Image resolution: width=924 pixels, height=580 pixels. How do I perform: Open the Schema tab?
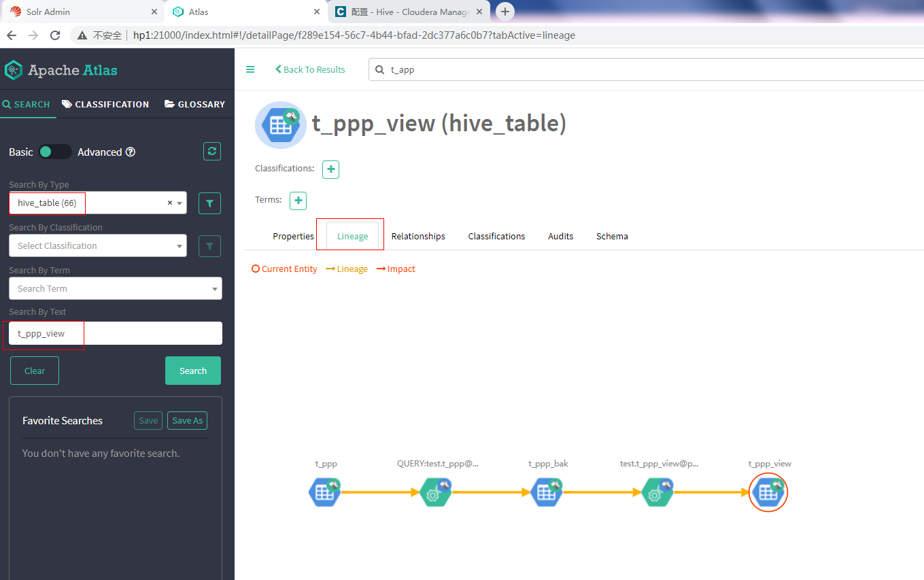click(612, 237)
